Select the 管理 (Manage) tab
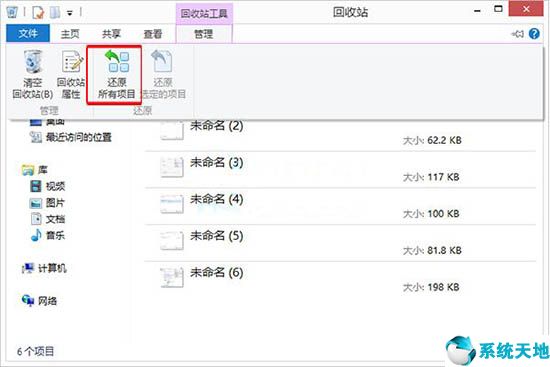This screenshot has width=550, height=367. (204, 34)
